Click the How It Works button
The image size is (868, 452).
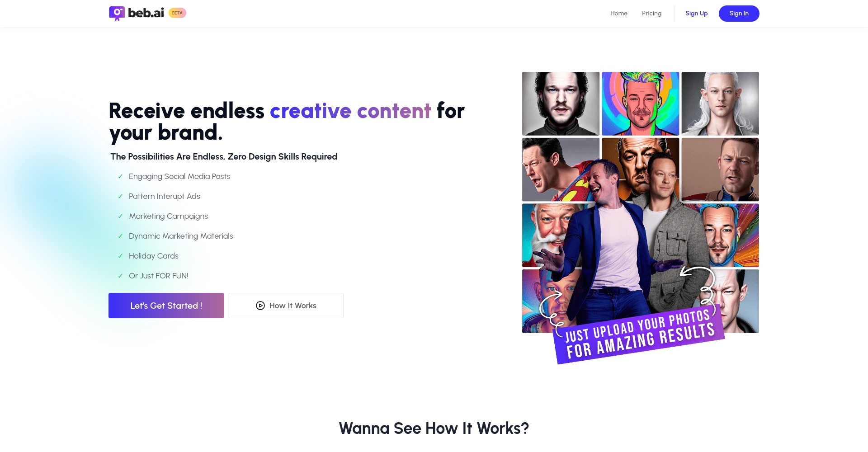[286, 306]
